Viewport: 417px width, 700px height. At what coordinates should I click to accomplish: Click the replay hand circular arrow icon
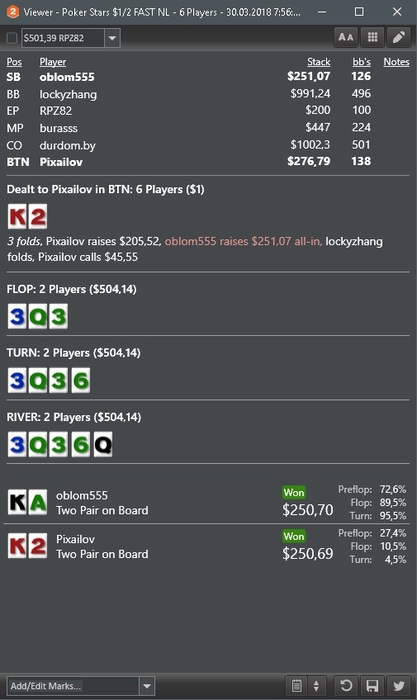[346, 685]
